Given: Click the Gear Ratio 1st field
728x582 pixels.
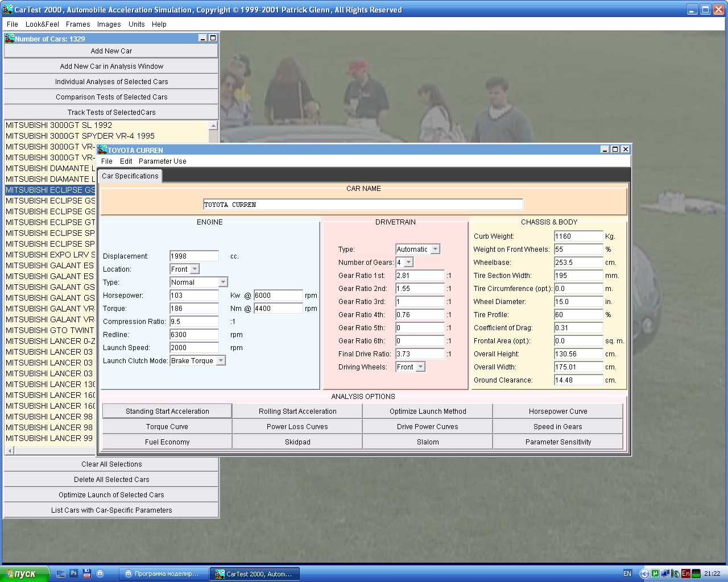Looking at the screenshot, I should point(420,275).
